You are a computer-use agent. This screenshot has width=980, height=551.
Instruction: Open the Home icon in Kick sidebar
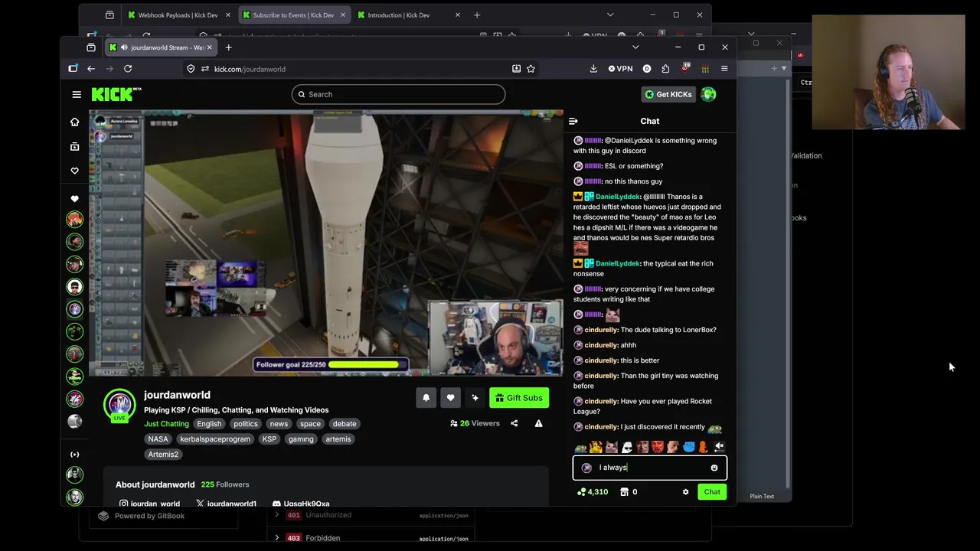[x=74, y=122]
